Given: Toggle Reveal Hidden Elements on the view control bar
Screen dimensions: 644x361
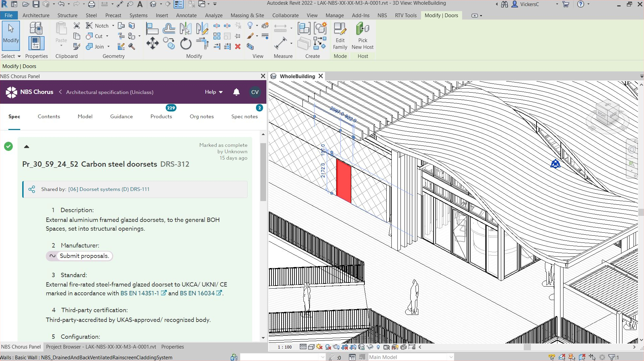Looking at the screenshot, I should 379,347.
